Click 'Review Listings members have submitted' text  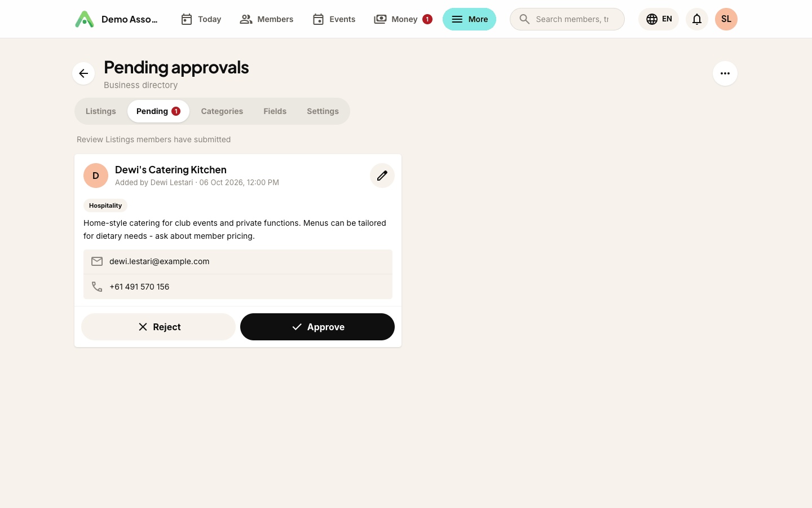154,139
